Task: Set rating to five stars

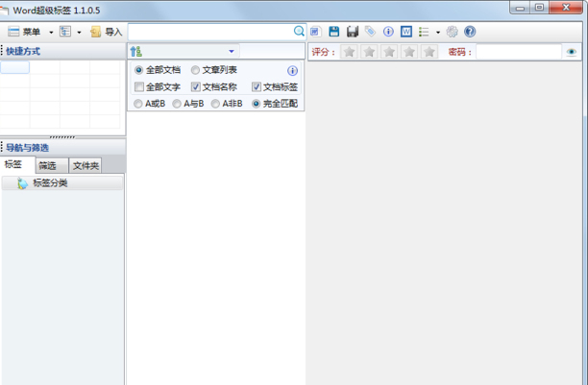Action: point(429,52)
